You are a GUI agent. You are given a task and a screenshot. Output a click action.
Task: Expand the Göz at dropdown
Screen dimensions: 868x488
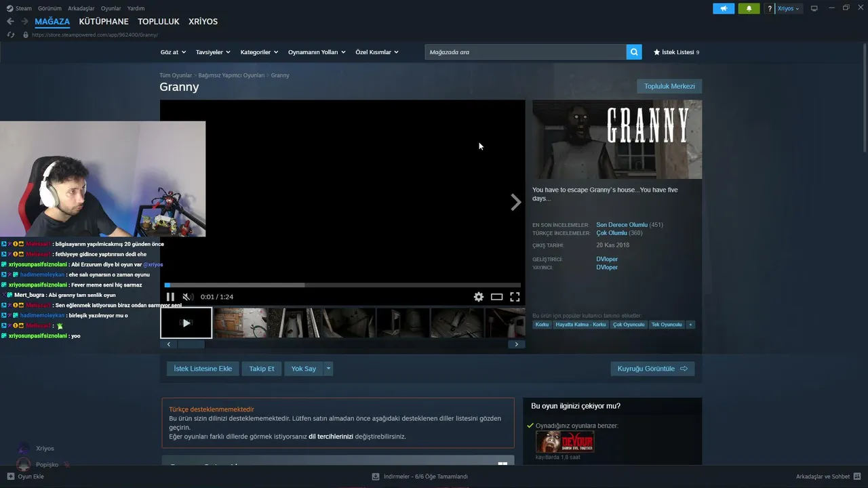(173, 52)
